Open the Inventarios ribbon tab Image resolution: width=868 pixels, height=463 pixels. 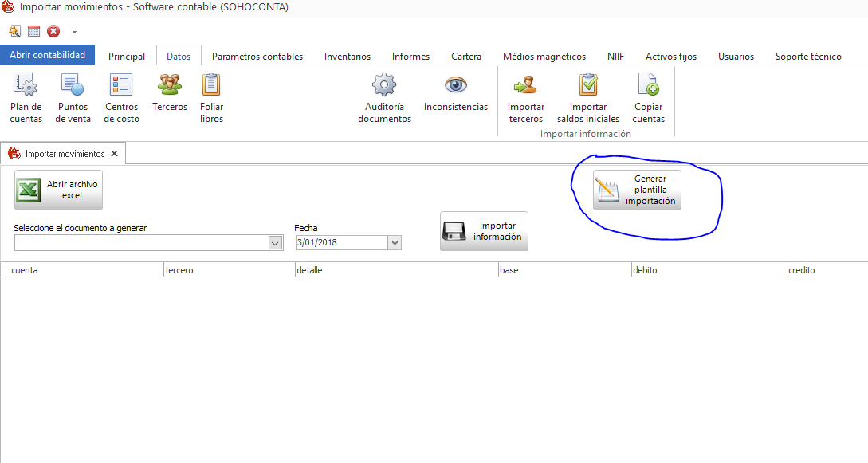pyautogui.click(x=347, y=57)
